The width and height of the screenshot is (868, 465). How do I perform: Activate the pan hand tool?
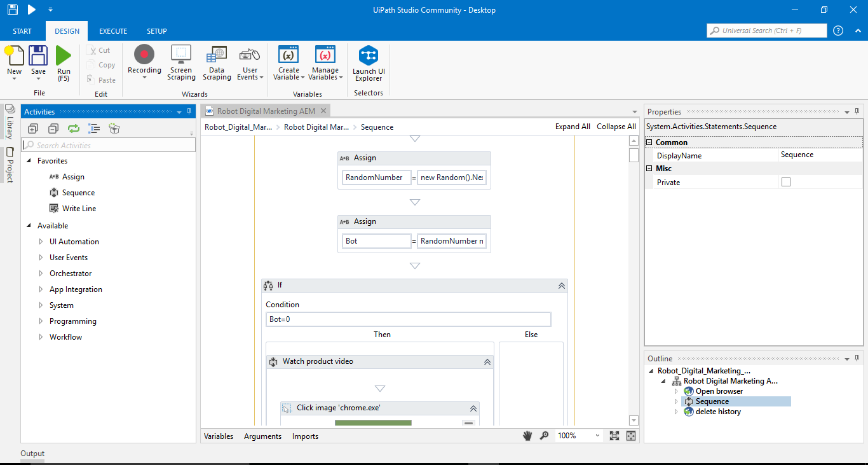click(527, 436)
